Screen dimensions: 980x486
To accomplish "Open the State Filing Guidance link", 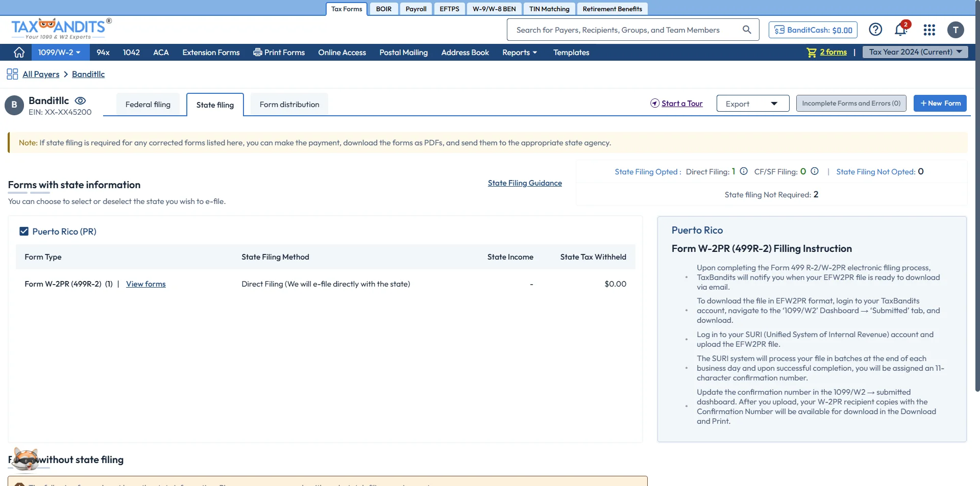I will pos(525,183).
